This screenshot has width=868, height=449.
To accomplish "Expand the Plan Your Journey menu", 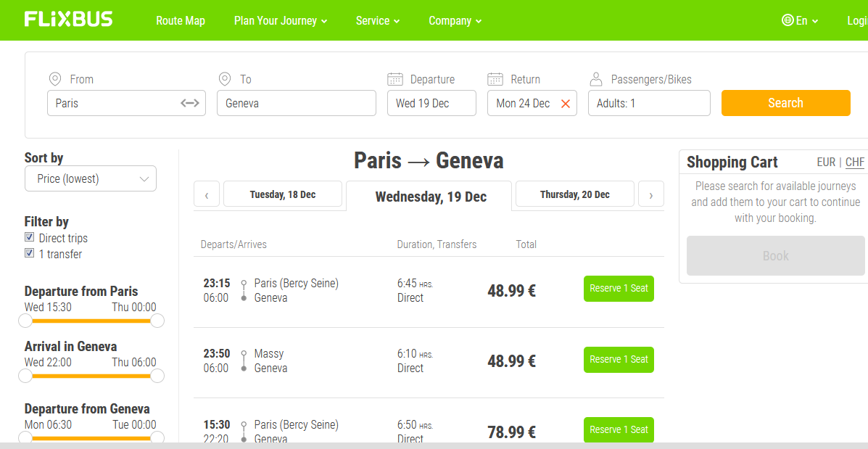I will [281, 21].
